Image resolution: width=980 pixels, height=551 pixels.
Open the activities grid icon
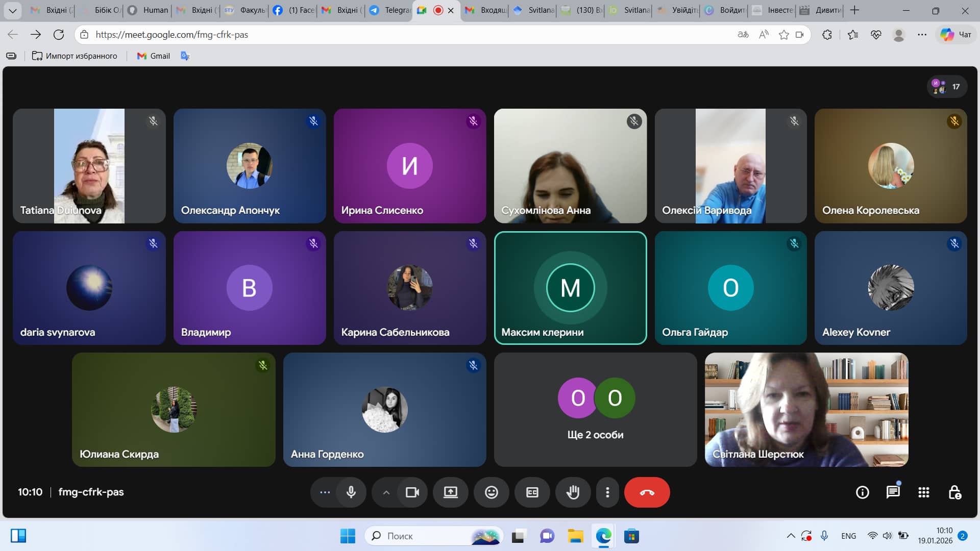pos(923,492)
